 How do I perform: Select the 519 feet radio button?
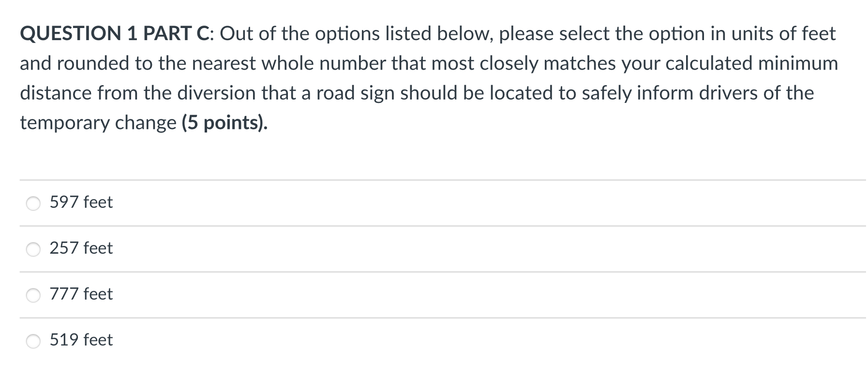coord(33,341)
